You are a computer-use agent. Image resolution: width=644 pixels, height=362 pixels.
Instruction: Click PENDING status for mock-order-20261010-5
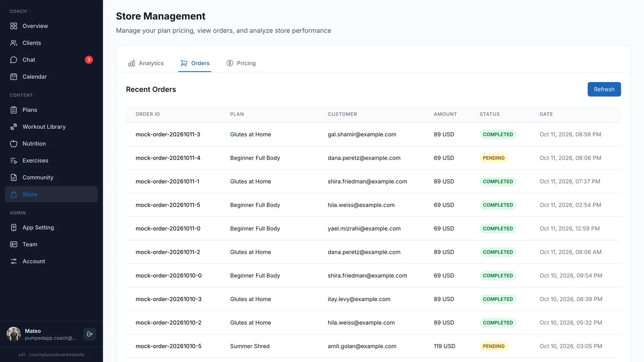[493, 346]
